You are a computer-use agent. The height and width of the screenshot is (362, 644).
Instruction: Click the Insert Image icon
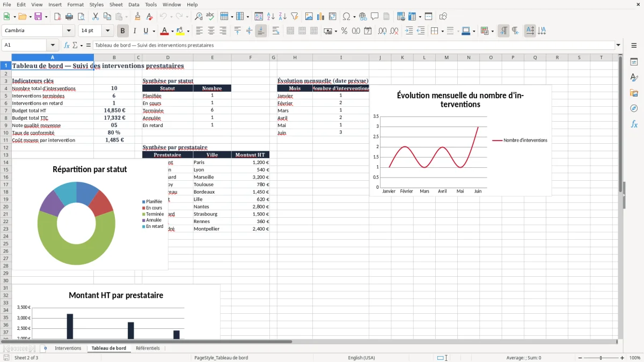pos(309,17)
